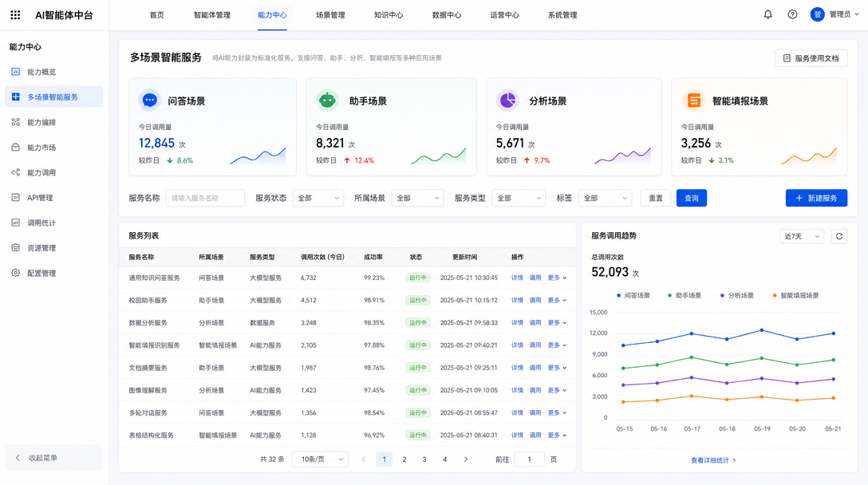This screenshot has height=485, width=868.
Task: Click the 资源管理 sidebar icon
Action: click(x=15, y=247)
